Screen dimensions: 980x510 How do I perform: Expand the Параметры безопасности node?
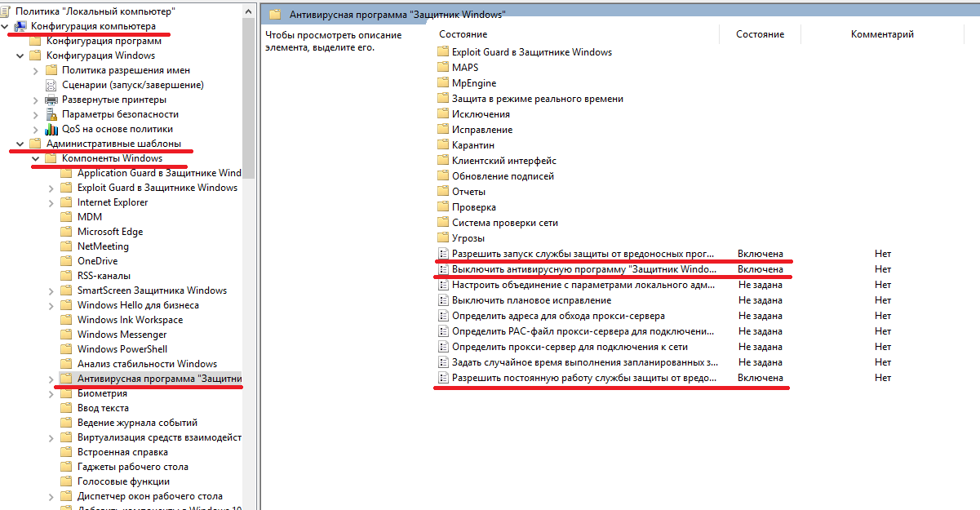click(x=36, y=114)
